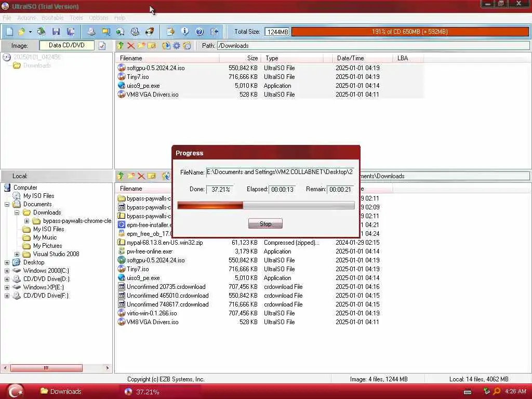Click the Help question mark icon
The height and width of the screenshot is (399, 532).
point(199,32)
